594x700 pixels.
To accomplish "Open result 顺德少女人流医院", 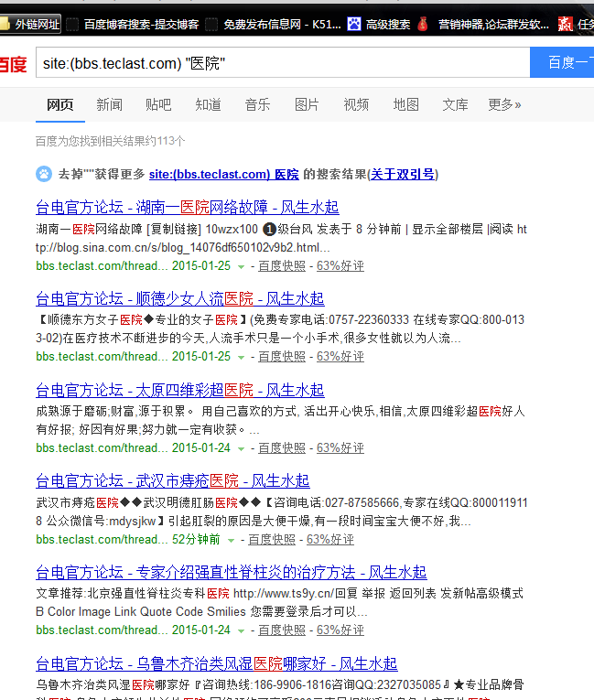I will tap(180, 298).
